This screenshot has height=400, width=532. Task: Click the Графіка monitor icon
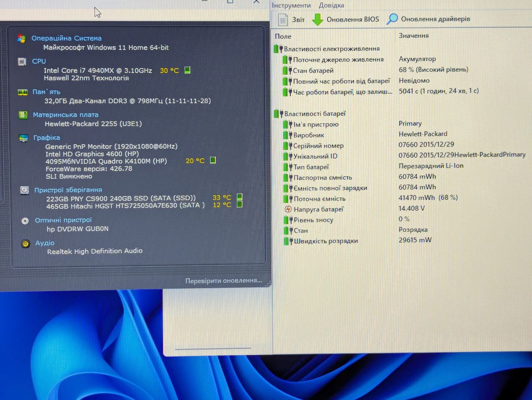[x=23, y=138]
